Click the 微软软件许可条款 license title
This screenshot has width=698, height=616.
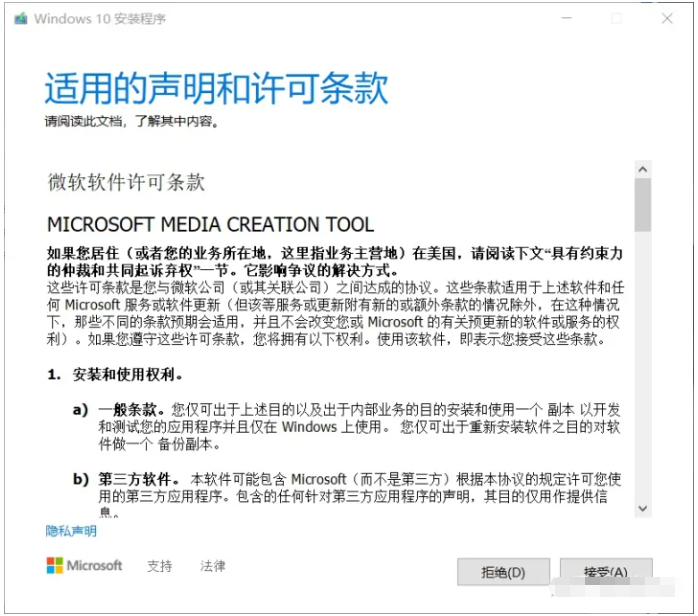pos(126,182)
